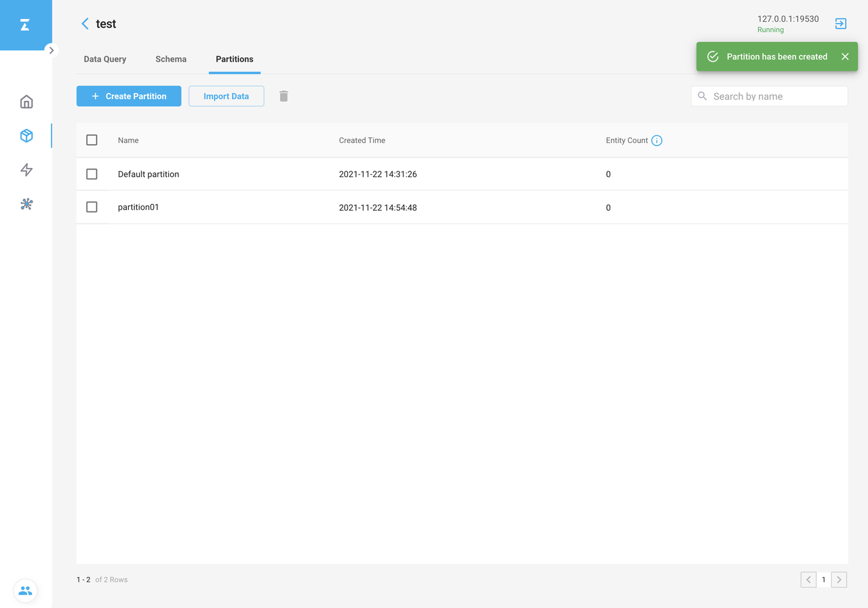
Task: Switch to the Data Query tab
Action: pos(105,59)
